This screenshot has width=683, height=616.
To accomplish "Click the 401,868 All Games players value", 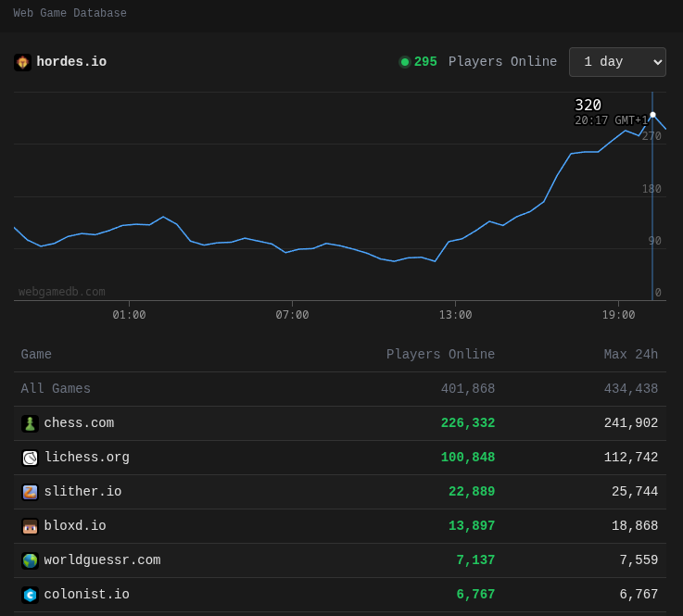I will coord(468,389).
